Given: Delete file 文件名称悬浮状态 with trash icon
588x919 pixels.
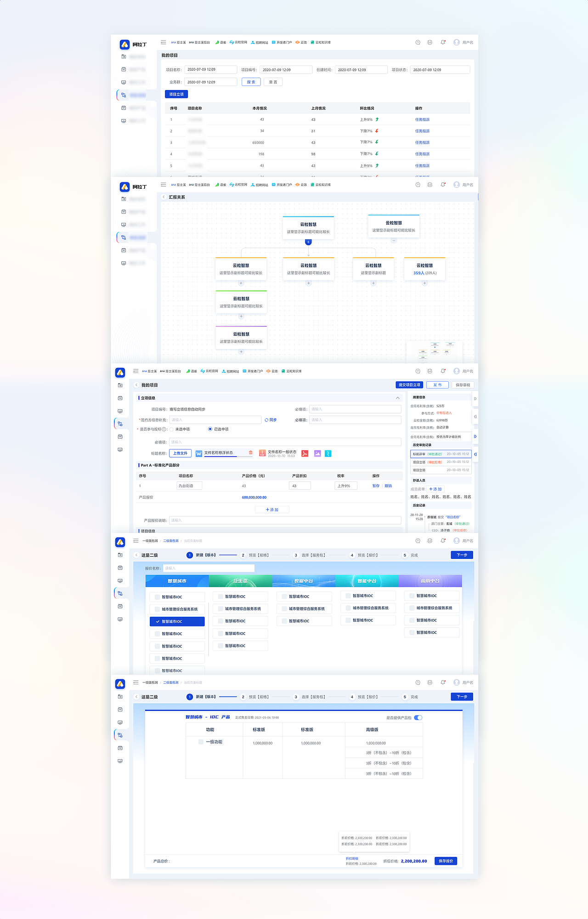Looking at the screenshot, I should 250,453.
